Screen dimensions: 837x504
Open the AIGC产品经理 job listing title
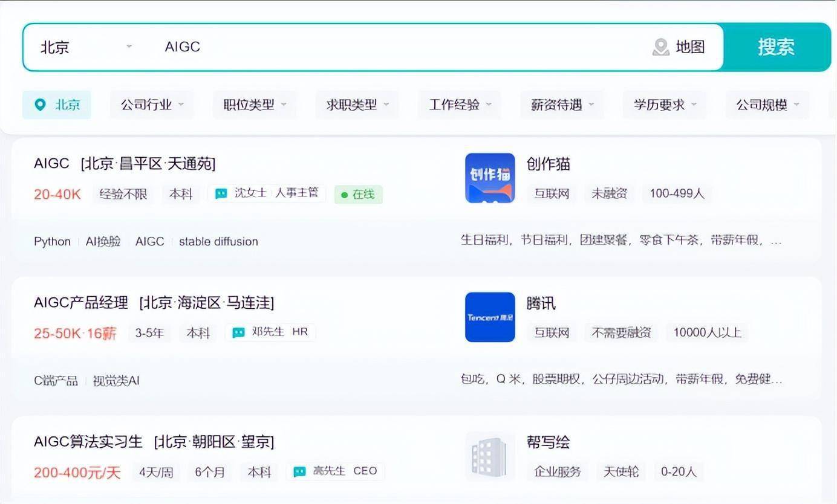click(81, 303)
